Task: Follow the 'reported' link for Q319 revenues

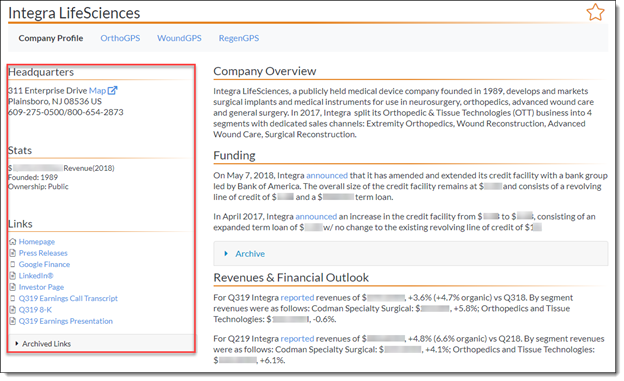Action: point(297,298)
